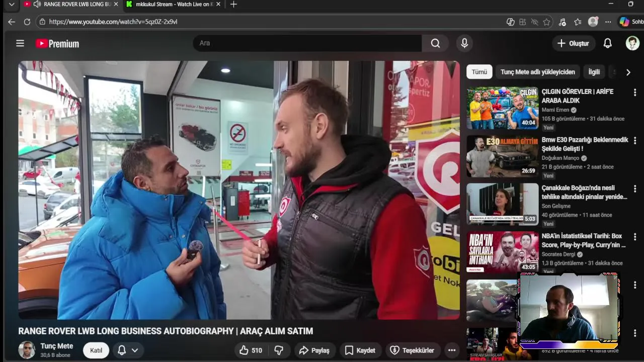Open the favorites list icon

[578, 22]
